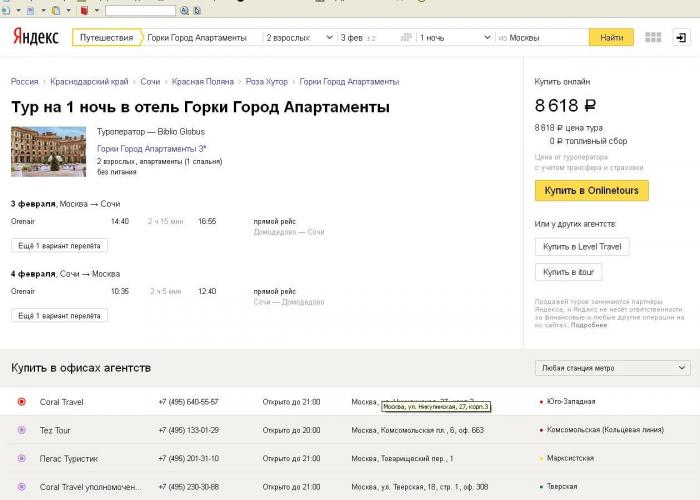Open the Yandex services grid icon

(653, 38)
